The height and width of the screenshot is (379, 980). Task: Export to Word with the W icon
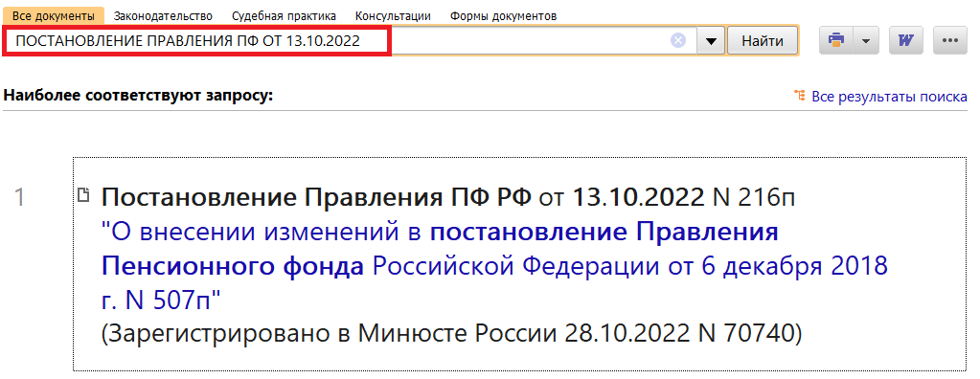(x=905, y=40)
